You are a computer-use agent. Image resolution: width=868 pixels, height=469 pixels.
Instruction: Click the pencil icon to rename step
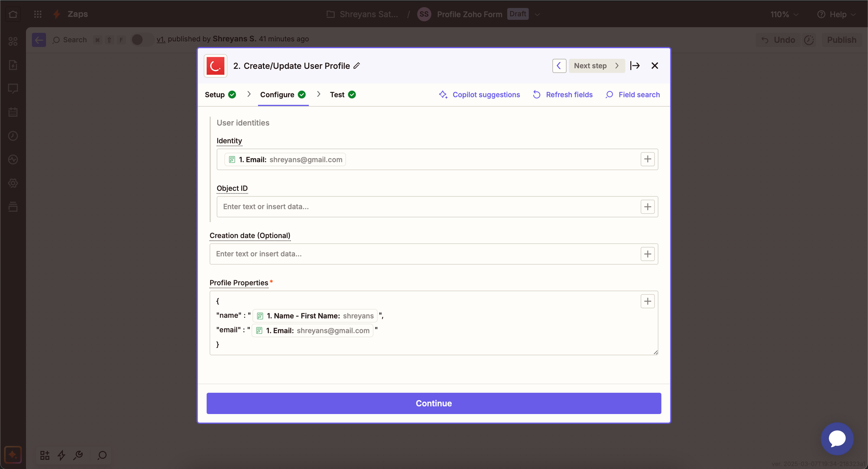[x=357, y=65]
